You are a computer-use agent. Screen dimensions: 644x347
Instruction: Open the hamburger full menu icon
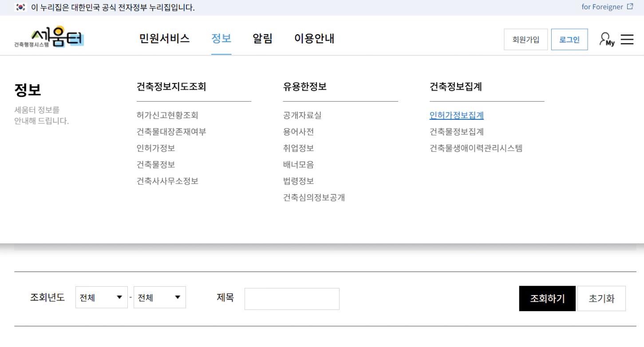(x=627, y=39)
